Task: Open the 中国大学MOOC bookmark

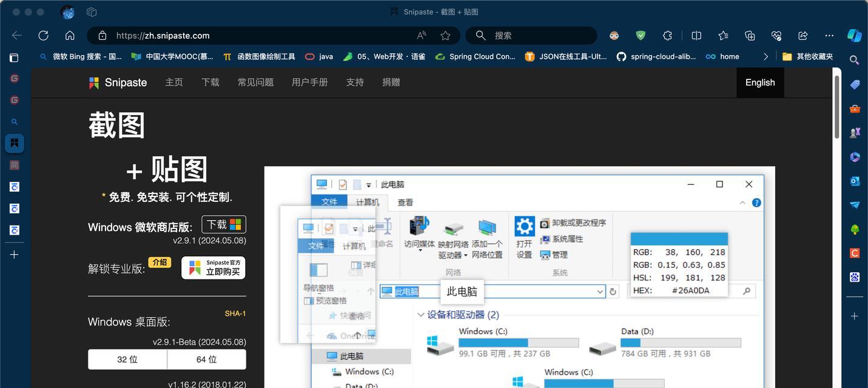Action: point(173,56)
